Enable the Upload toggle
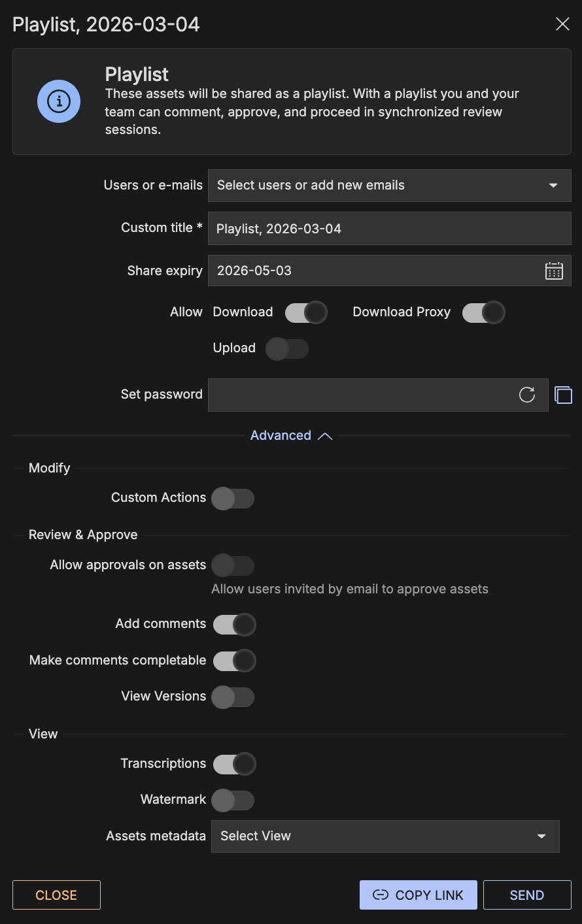The height and width of the screenshot is (924, 582). point(287,348)
